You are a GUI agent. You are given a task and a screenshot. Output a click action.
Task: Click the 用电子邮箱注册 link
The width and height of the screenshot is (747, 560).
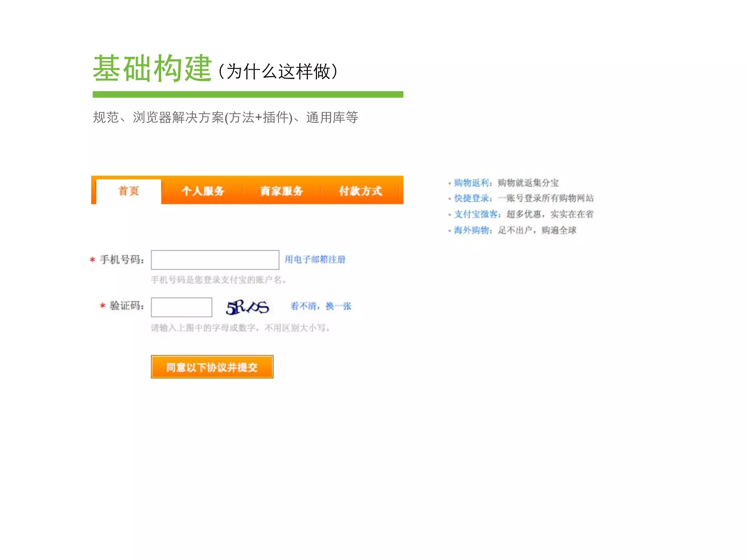[315, 260]
